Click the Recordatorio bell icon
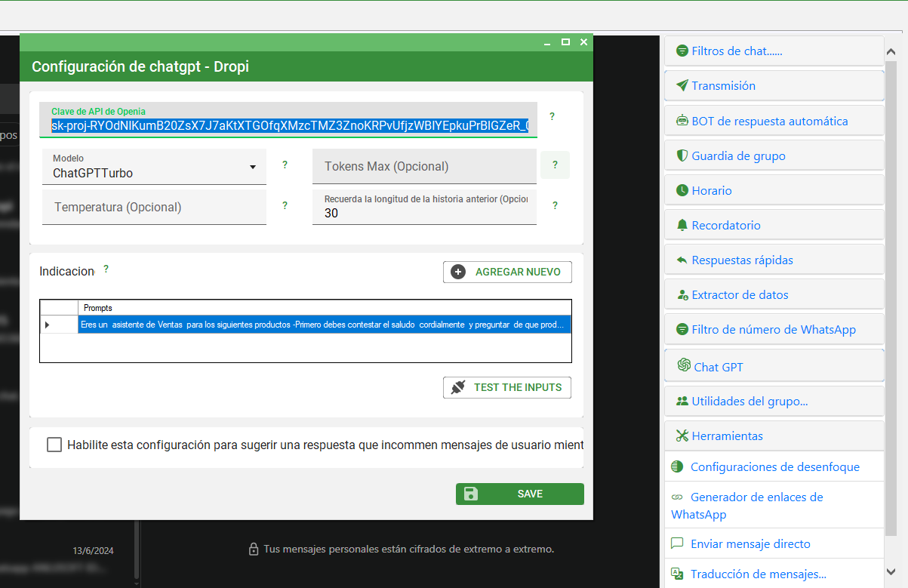This screenshot has height=588, width=908. (x=682, y=225)
